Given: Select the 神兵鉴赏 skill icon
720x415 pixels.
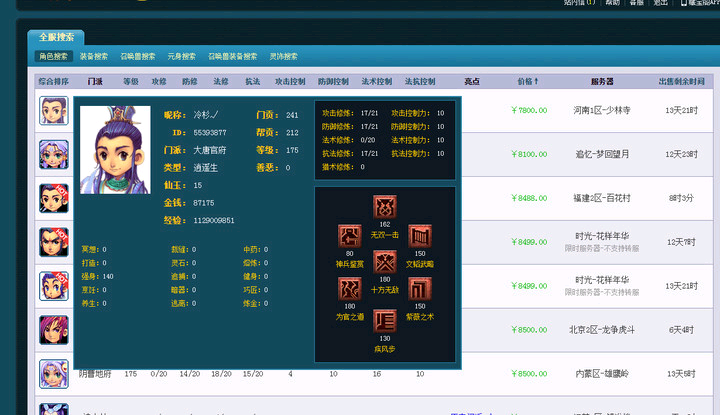Looking at the screenshot, I should pyautogui.click(x=350, y=236).
